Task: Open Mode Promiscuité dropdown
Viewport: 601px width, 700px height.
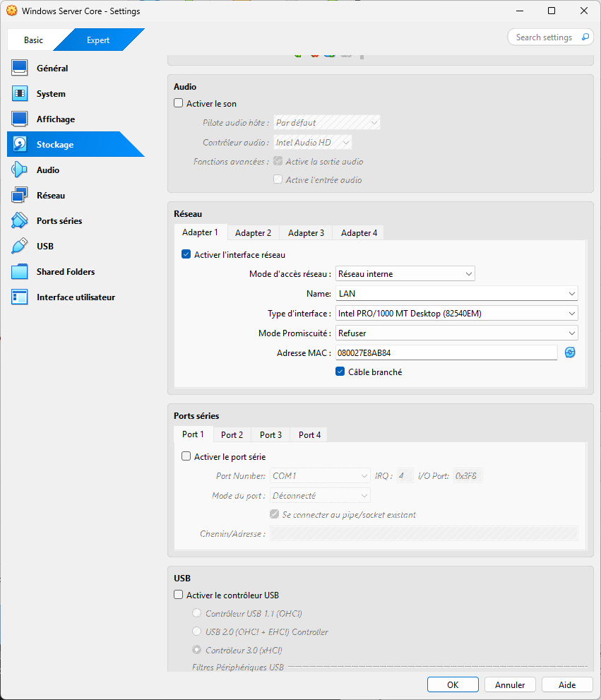Action: tap(456, 333)
